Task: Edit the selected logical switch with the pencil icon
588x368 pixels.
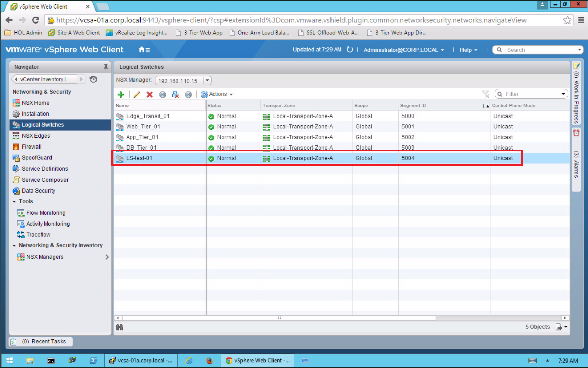Action: point(137,94)
